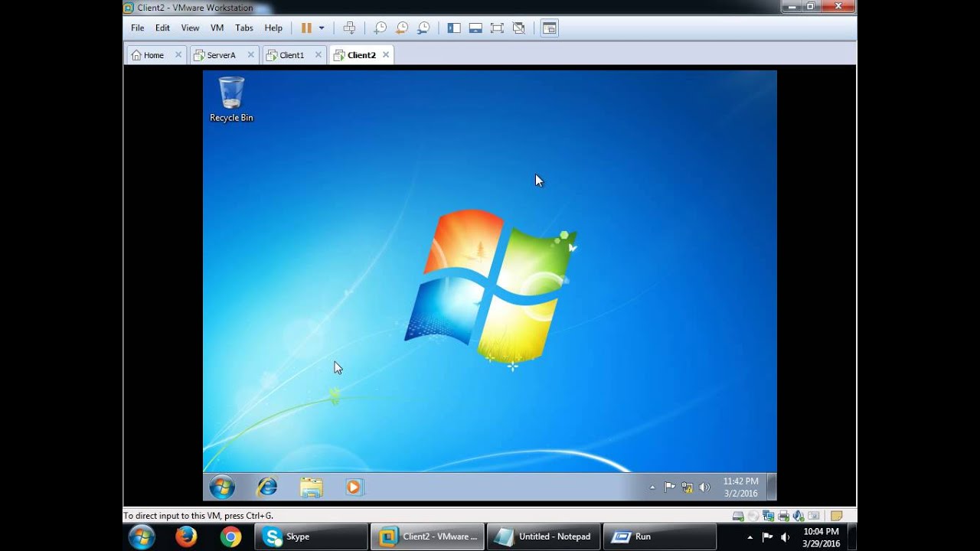Pause the VM with the orange pause button
980x551 pixels.
[306, 28]
